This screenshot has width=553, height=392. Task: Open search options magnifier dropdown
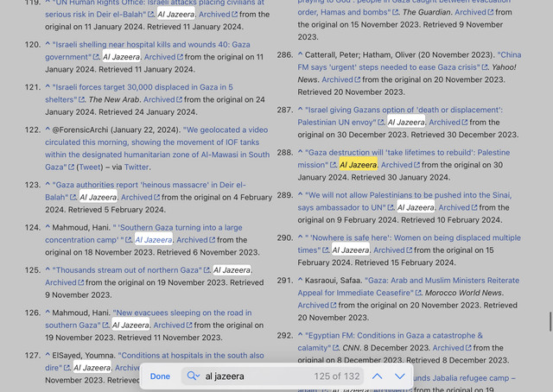tap(194, 376)
